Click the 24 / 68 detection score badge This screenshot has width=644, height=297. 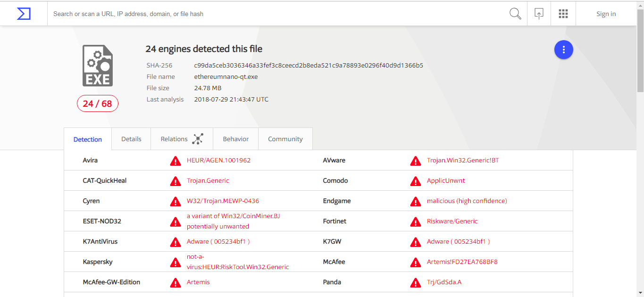tap(98, 103)
